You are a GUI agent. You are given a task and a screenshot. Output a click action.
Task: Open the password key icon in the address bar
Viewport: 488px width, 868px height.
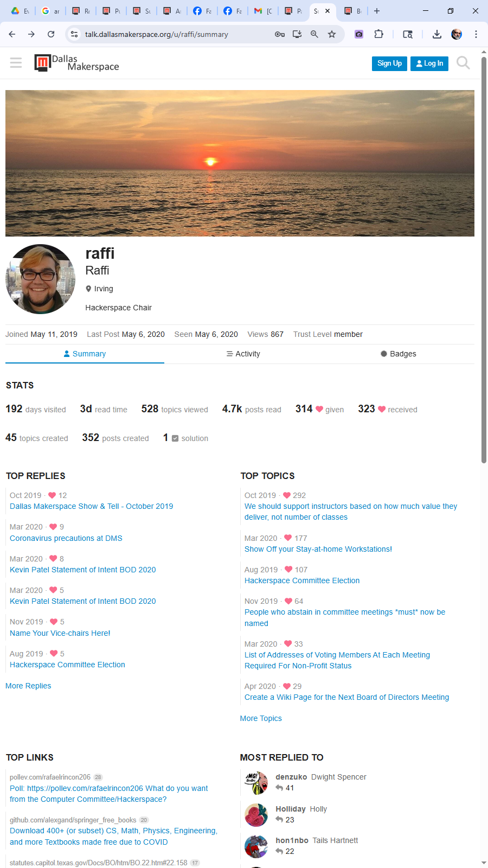click(280, 34)
